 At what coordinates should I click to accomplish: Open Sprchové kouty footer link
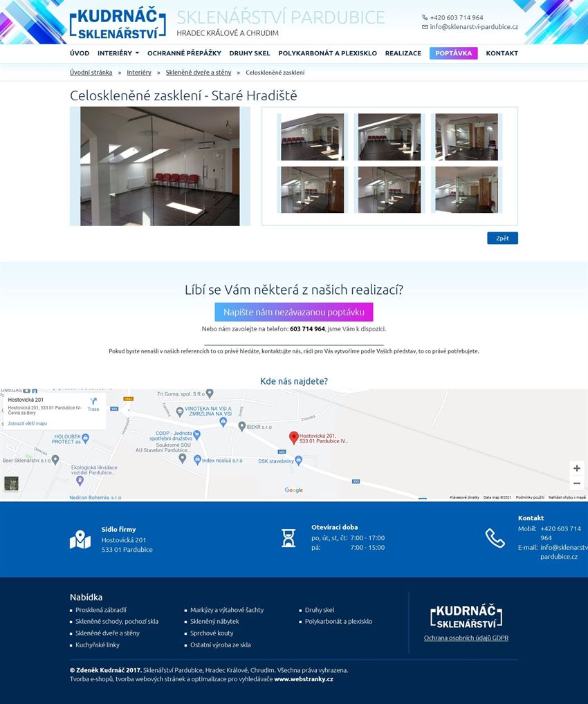coord(212,633)
